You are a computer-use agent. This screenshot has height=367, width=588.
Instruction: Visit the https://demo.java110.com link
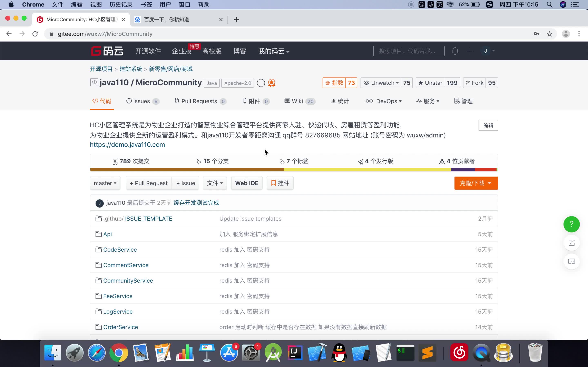coord(127,144)
